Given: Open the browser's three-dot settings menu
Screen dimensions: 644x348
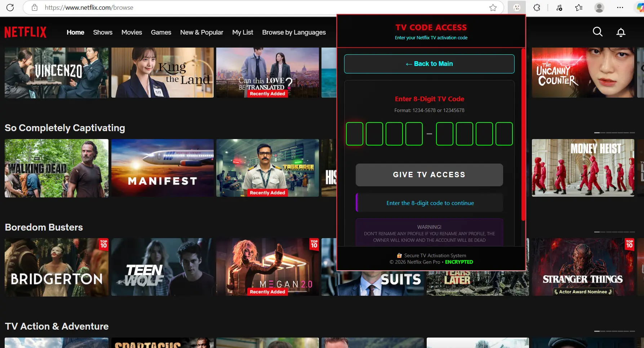Looking at the screenshot, I should point(620,7).
